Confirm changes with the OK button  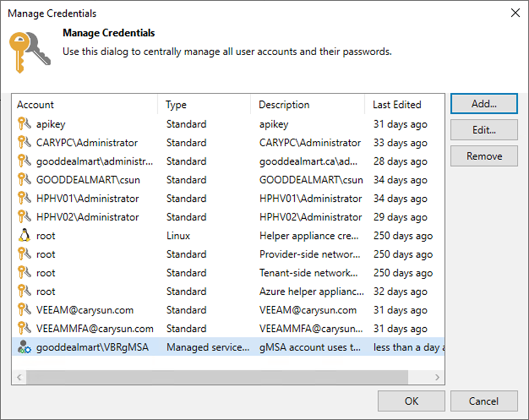click(411, 400)
